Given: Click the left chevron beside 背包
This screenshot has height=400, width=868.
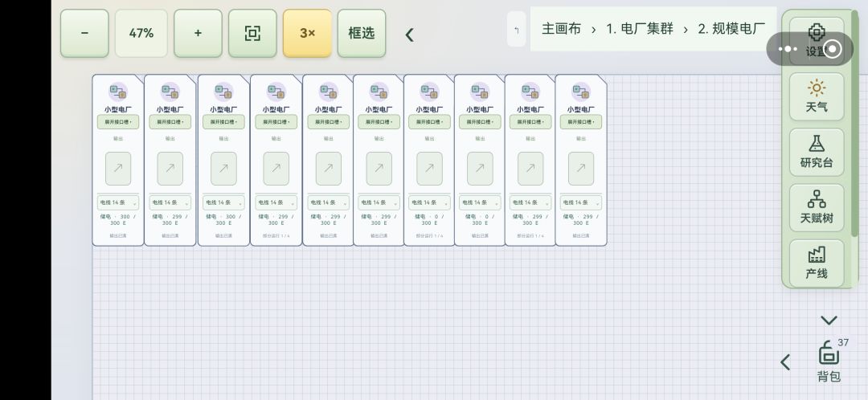Looking at the screenshot, I should click(785, 362).
